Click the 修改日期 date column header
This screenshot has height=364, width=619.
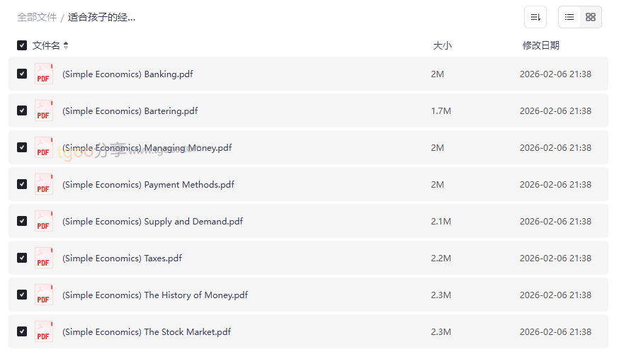[x=540, y=45]
